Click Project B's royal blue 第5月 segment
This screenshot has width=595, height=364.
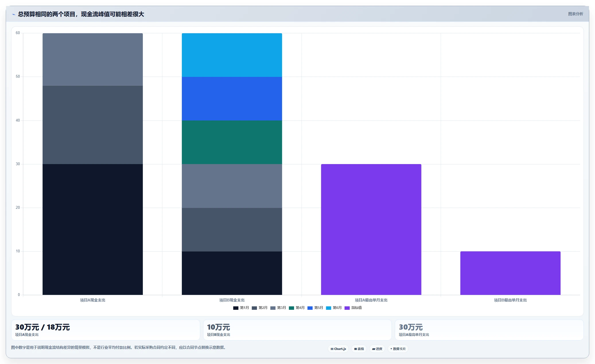pyautogui.click(x=232, y=99)
